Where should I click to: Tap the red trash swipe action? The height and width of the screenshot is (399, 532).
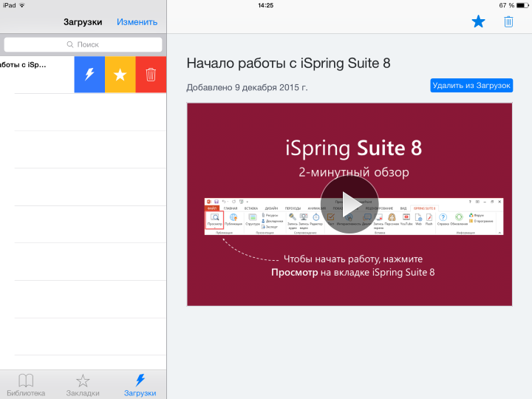(151, 75)
